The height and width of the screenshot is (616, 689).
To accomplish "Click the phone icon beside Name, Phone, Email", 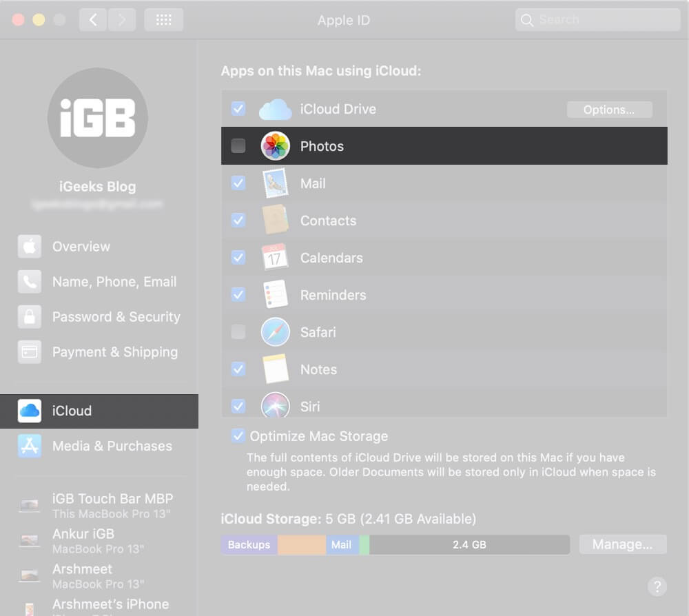I will tap(30, 282).
